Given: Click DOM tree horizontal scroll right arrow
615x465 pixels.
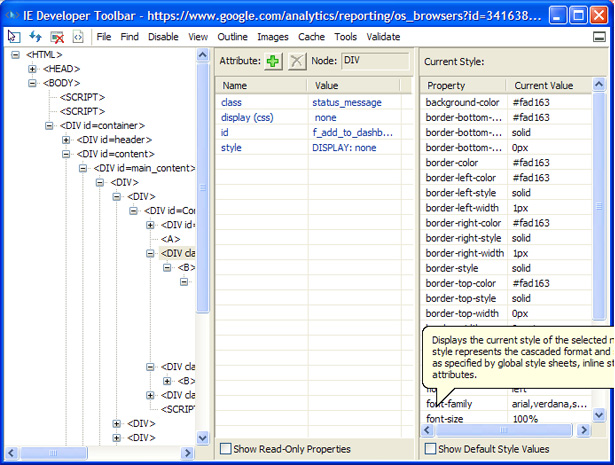Looking at the screenshot, I should coord(187,453).
